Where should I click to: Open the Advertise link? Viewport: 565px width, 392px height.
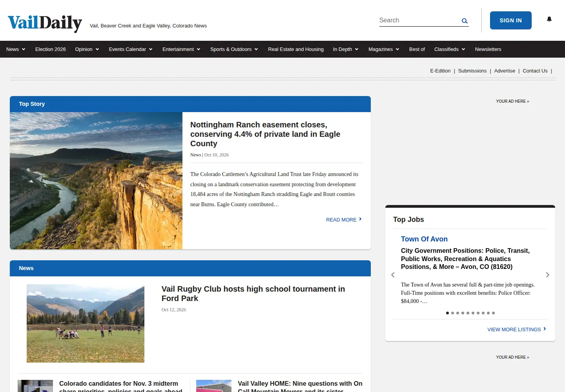point(505,71)
